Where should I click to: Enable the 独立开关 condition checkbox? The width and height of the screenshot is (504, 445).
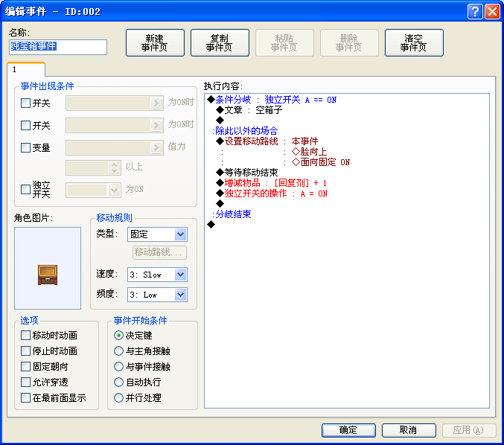[25, 190]
